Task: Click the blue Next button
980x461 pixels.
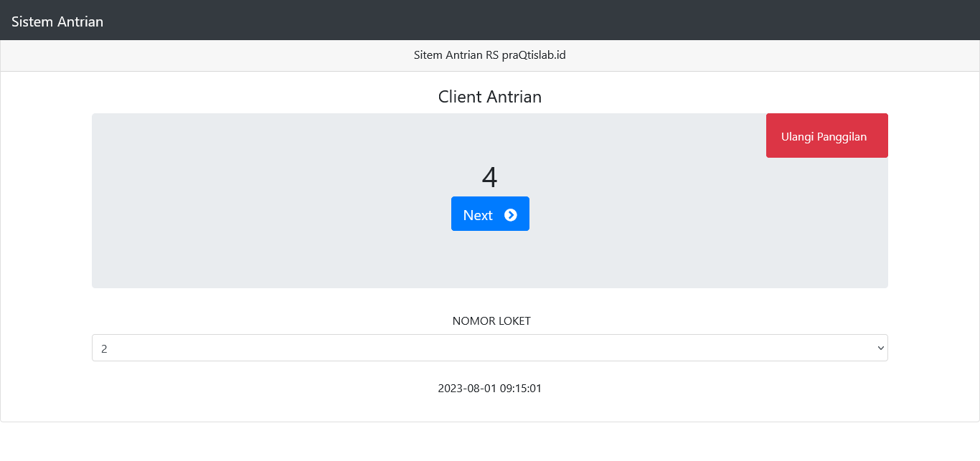Action: coord(490,214)
